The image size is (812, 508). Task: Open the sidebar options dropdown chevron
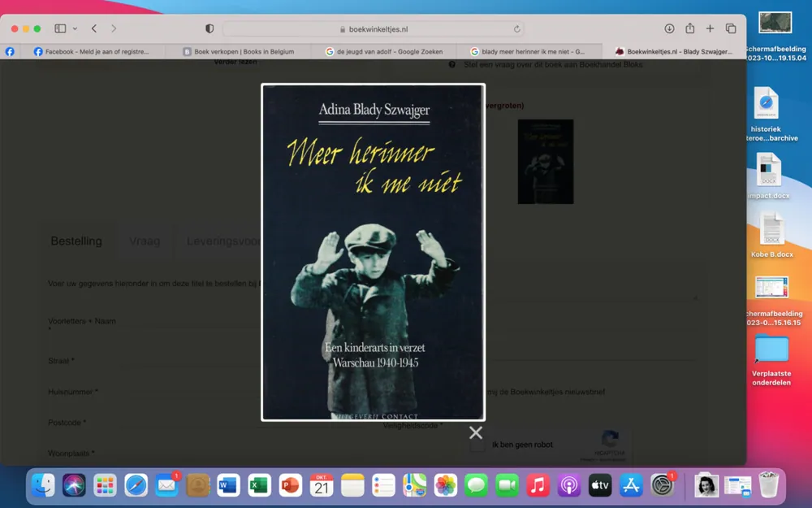tap(75, 28)
